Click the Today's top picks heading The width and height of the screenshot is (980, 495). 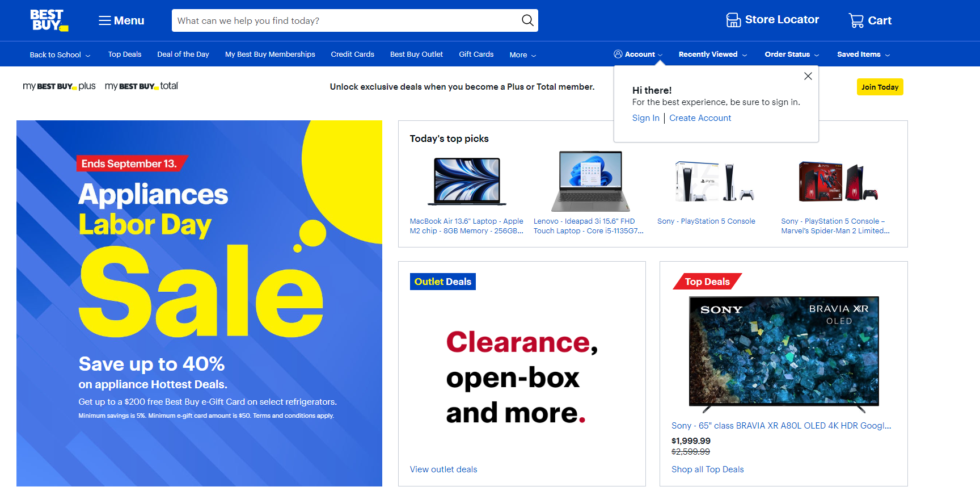pyautogui.click(x=449, y=139)
